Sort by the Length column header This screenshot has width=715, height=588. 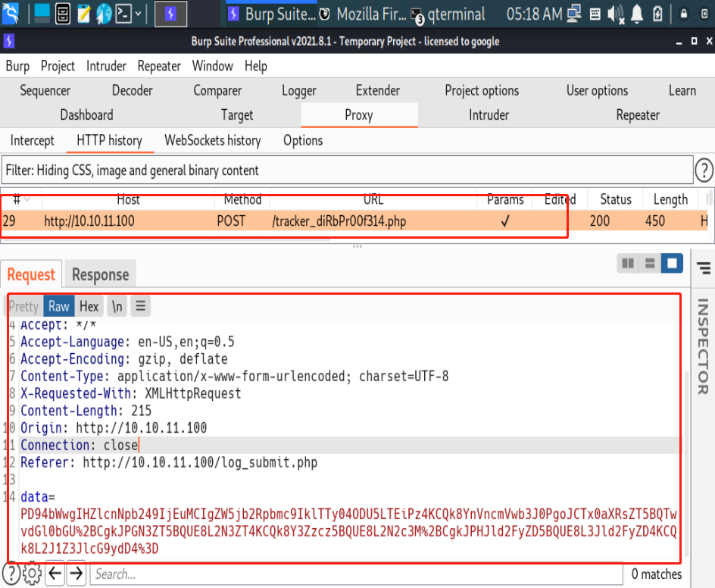point(670,199)
